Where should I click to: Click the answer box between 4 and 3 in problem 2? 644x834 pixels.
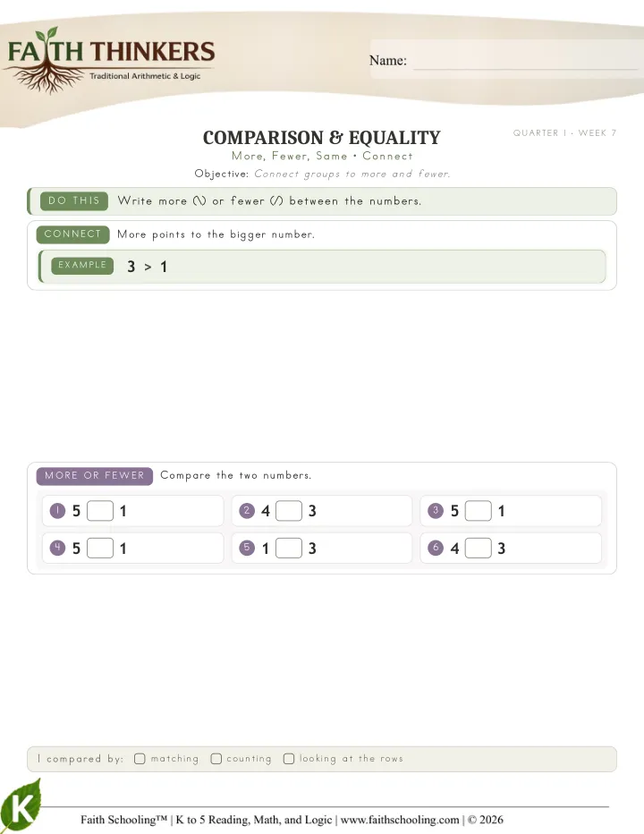(289, 511)
